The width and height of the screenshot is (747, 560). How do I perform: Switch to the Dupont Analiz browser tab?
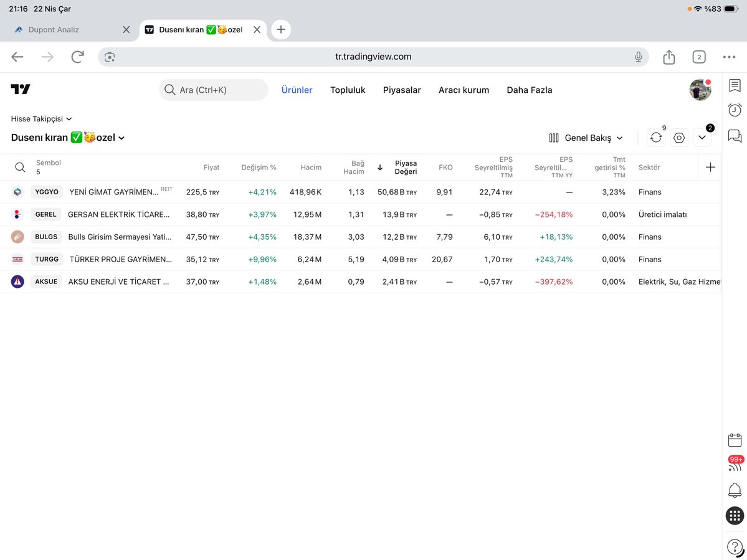click(x=70, y=29)
